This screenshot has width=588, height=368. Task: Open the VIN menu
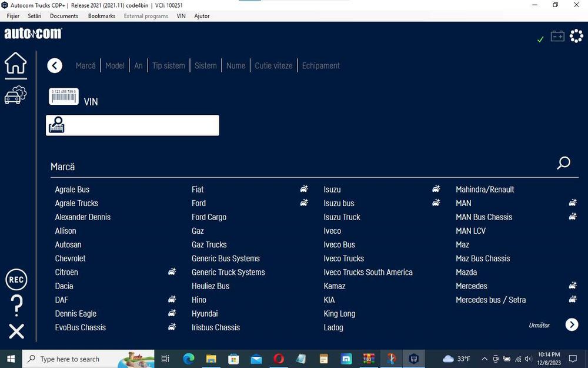181,16
